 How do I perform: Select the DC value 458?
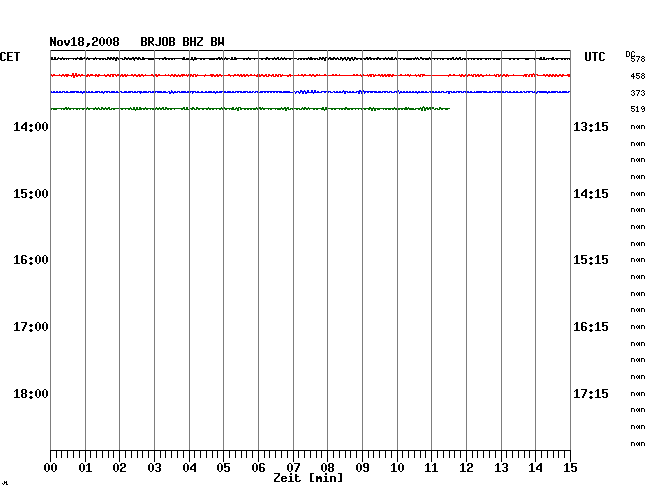point(638,76)
